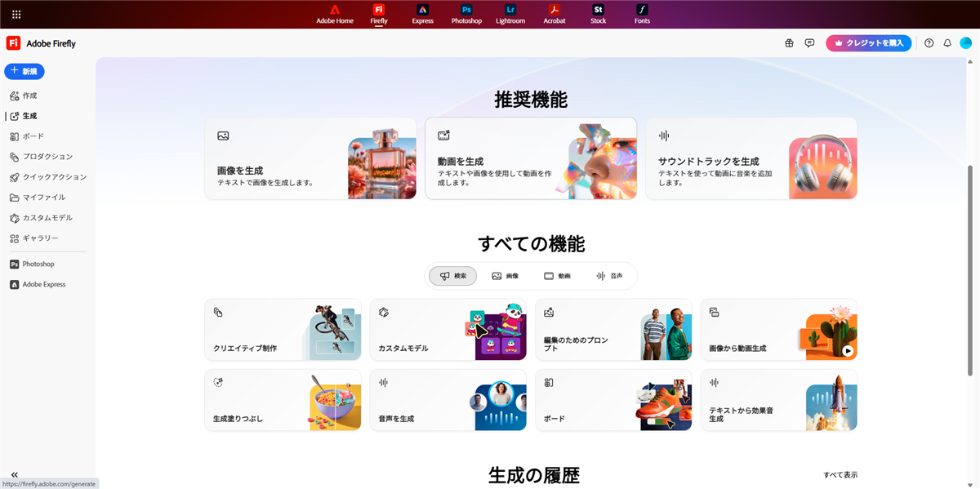This screenshot has width=980, height=489.
Task: Collapse the left sidebar with double chevron
Action: [x=15, y=475]
